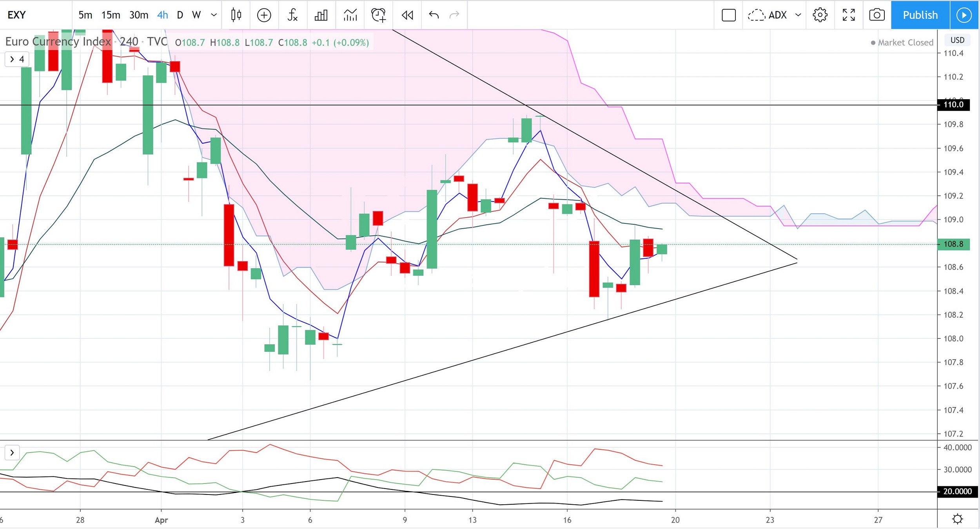Select the 15m timeframe

click(x=111, y=15)
